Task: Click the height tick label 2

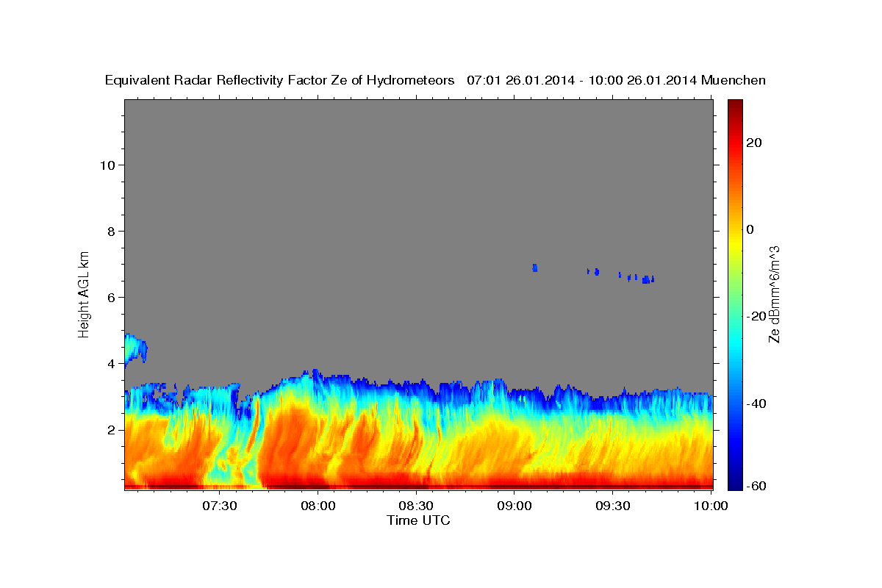Action: tap(110, 429)
